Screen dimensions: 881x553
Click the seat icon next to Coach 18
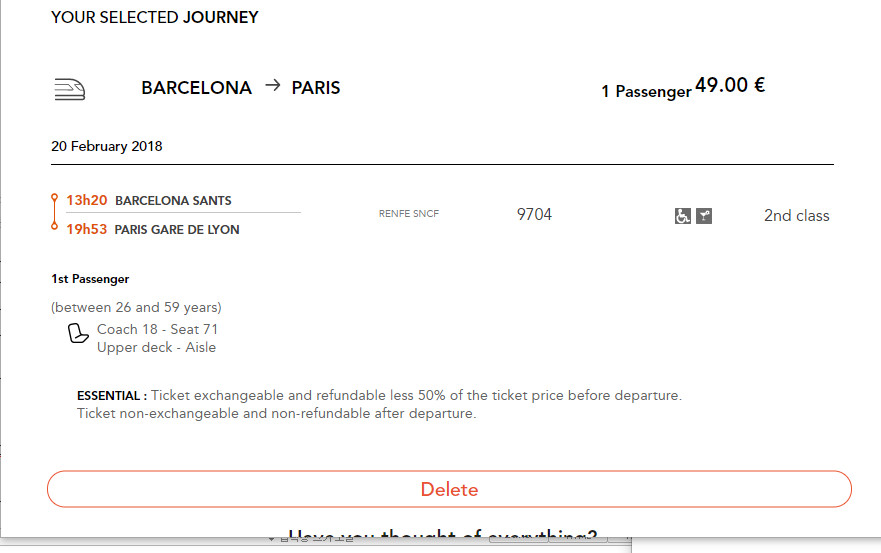[78, 334]
